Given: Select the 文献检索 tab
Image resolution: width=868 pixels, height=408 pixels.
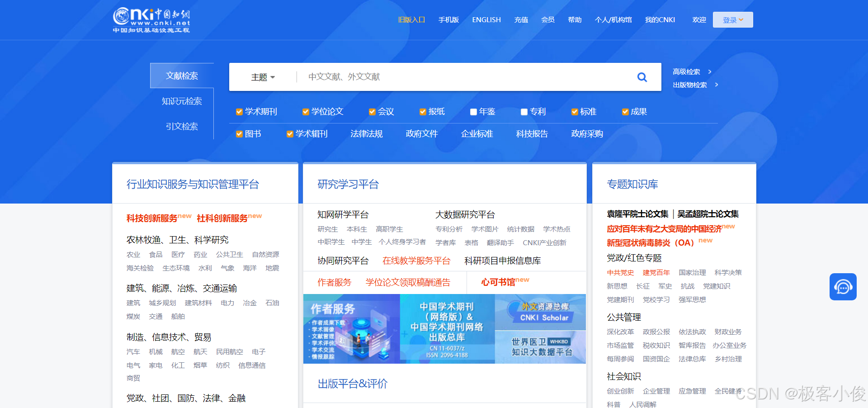Looking at the screenshot, I should click(x=182, y=76).
